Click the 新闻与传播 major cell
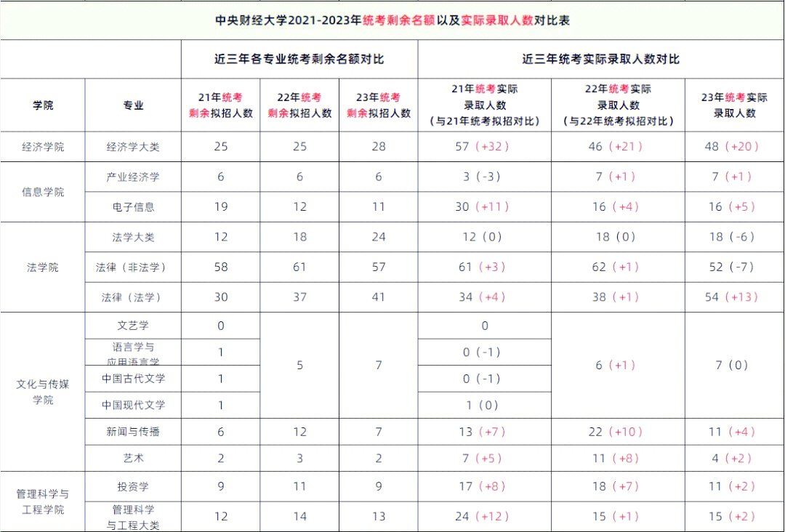 133,432
